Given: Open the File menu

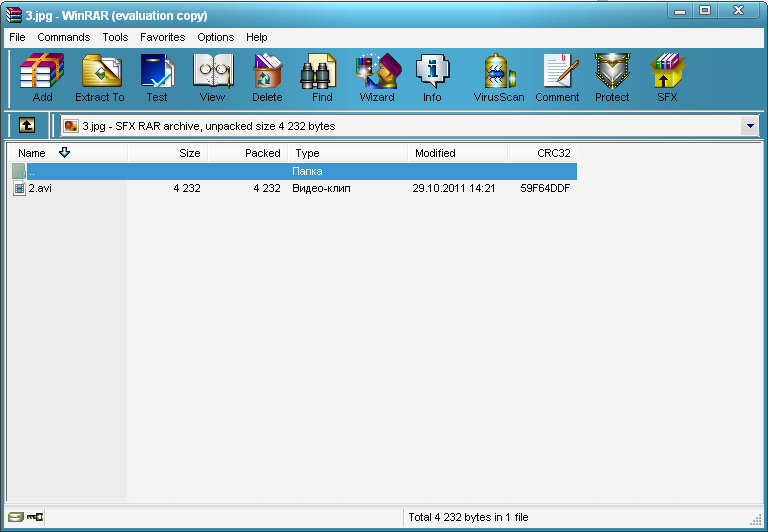Looking at the screenshot, I should [x=17, y=37].
